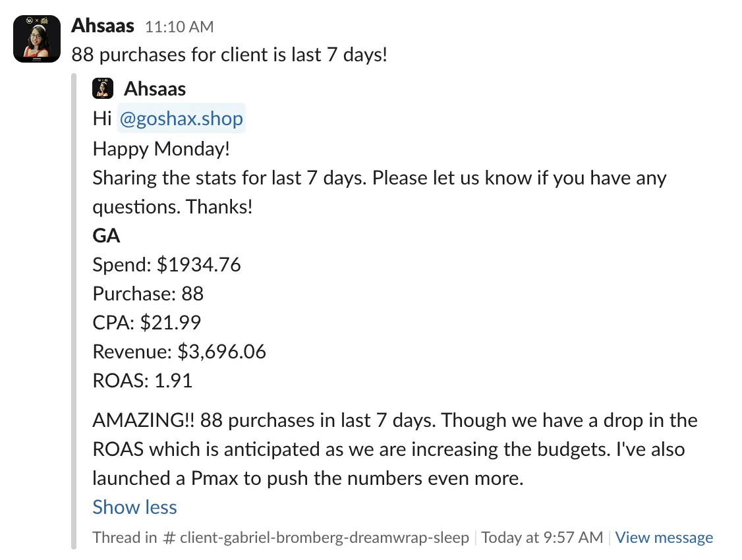Click the ROAS: 1.91 line
Image resolution: width=742 pixels, height=560 pixels.
pyautogui.click(x=142, y=381)
